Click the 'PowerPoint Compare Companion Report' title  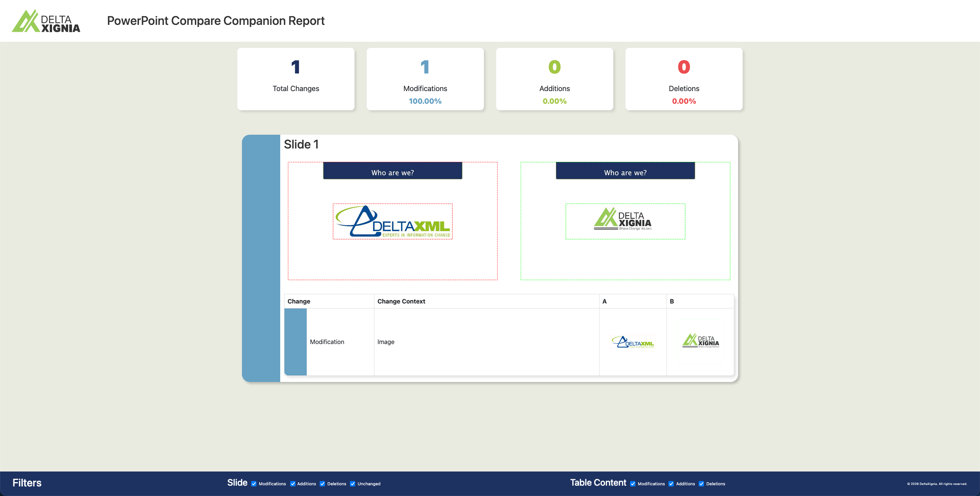pyautogui.click(x=216, y=21)
